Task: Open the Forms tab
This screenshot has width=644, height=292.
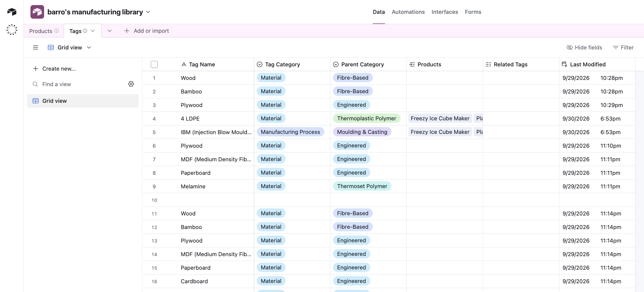Action: coord(473,12)
